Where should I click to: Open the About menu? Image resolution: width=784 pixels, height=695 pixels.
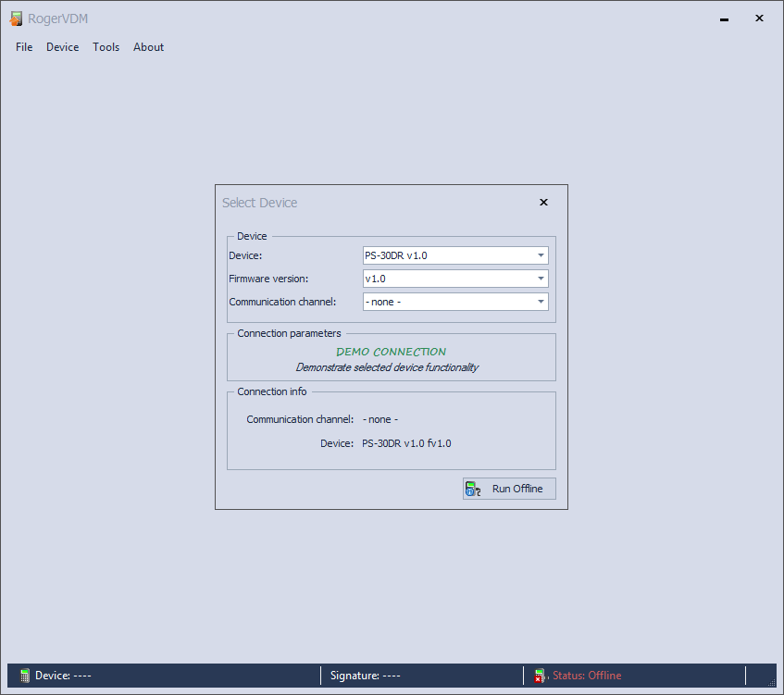(148, 47)
